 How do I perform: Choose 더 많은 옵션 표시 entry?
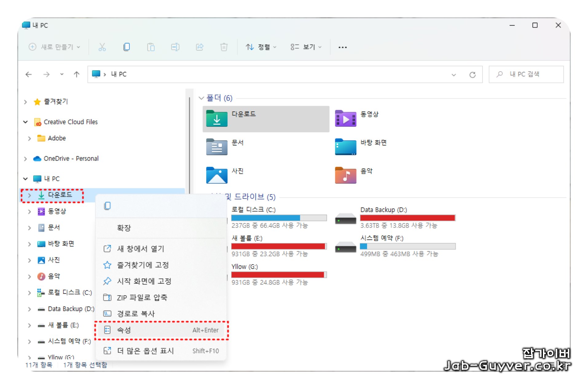point(161,351)
